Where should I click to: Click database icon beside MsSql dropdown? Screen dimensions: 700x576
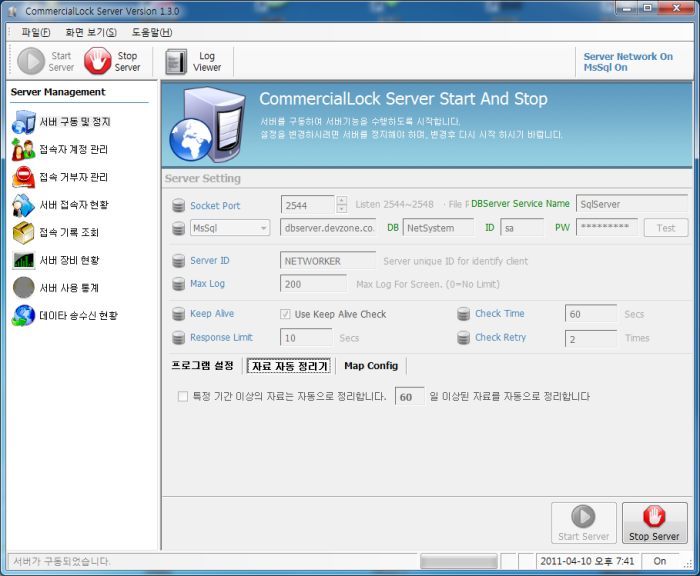pyautogui.click(x=179, y=228)
